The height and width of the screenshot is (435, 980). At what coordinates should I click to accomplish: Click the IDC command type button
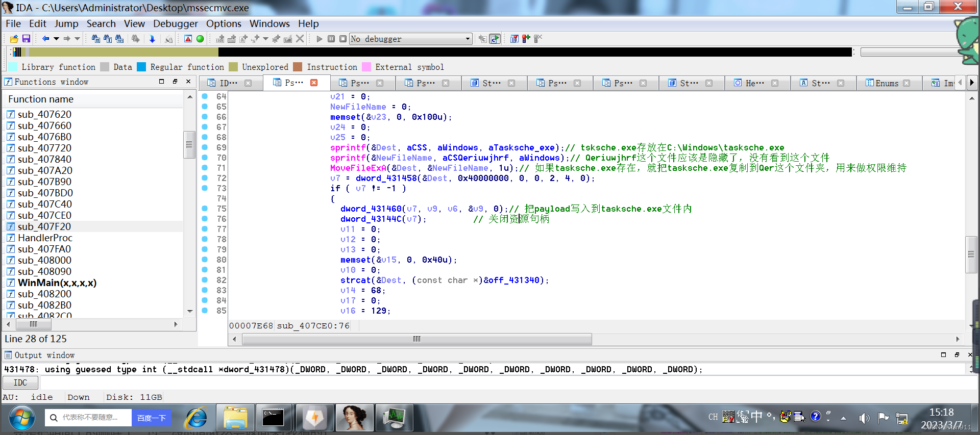[x=20, y=382]
